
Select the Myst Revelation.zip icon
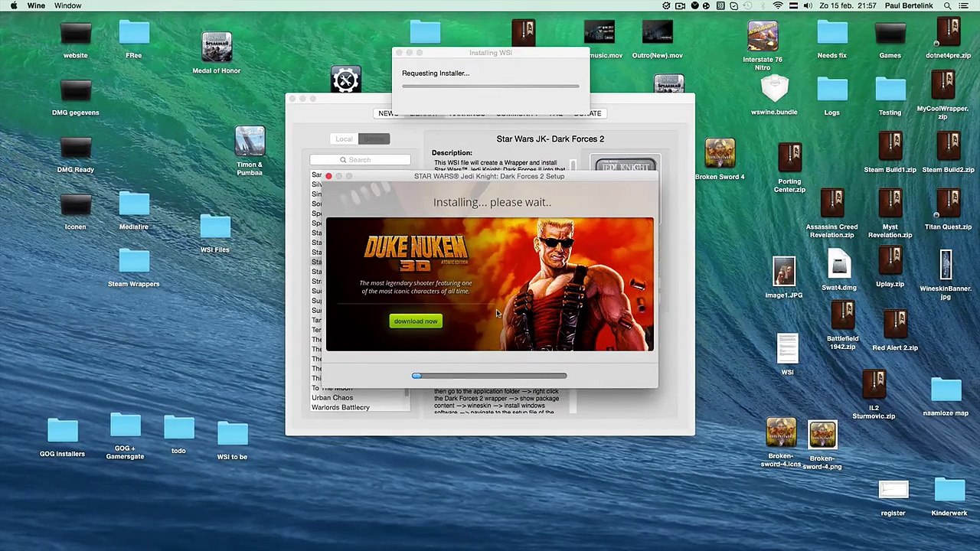click(890, 204)
